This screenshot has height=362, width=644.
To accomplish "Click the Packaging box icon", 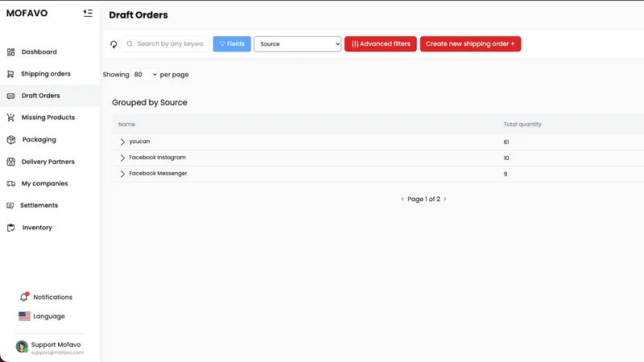I will [11, 139].
